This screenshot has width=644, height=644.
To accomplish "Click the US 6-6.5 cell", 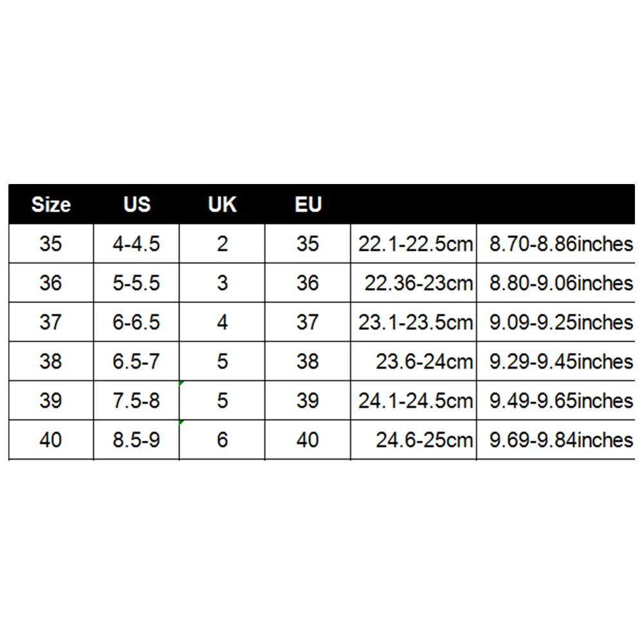I will pos(136,322).
